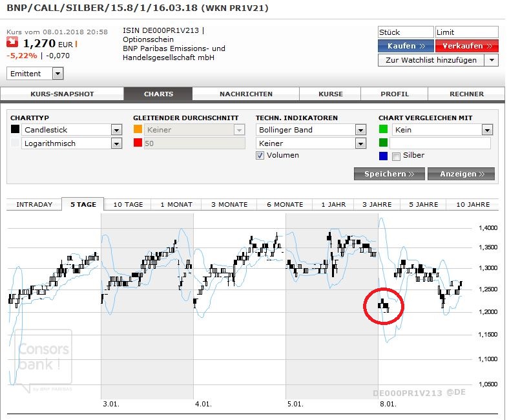Click the Kaufen buy button
The image size is (509, 420).
pyautogui.click(x=406, y=46)
